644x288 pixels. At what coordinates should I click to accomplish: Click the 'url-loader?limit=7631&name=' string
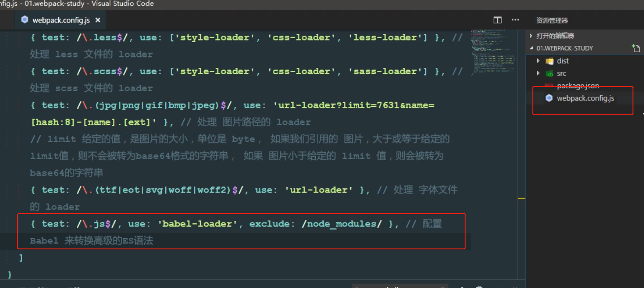pyautogui.click(x=354, y=105)
